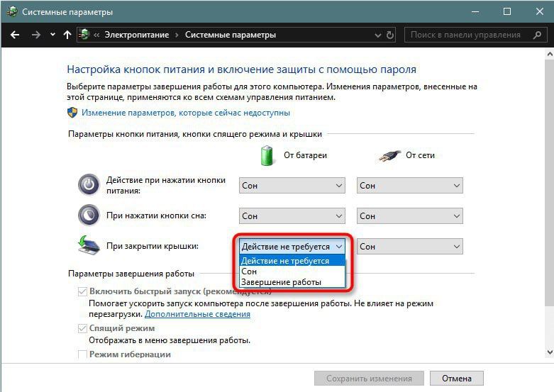Click the power button icon

tap(89, 185)
